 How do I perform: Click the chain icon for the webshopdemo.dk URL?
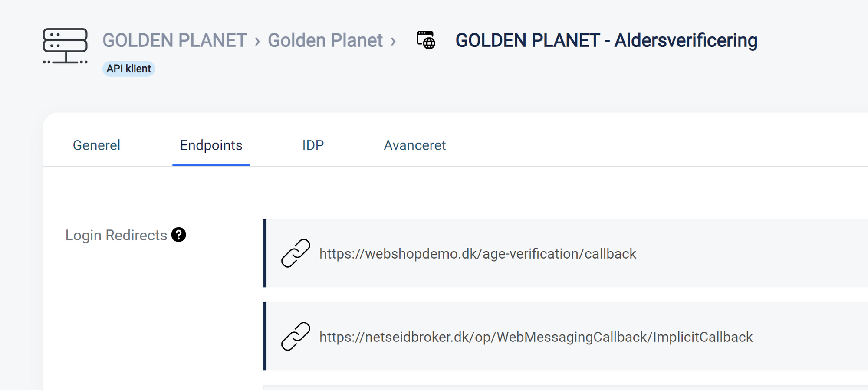(x=296, y=253)
